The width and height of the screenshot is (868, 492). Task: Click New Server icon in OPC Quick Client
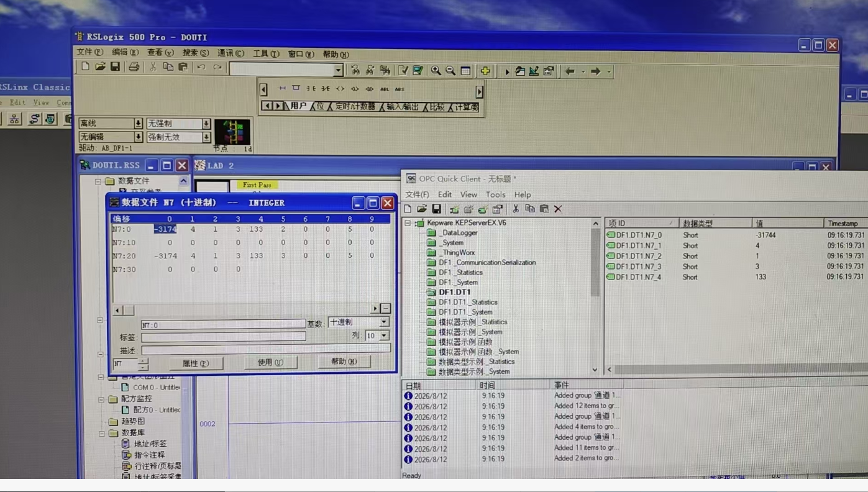(455, 209)
